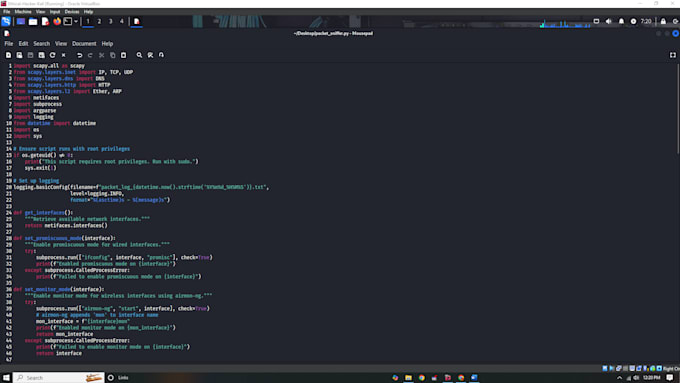Click the Kali volume speaker icon
The width and height of the screenshot is (680, 383).
608,21
